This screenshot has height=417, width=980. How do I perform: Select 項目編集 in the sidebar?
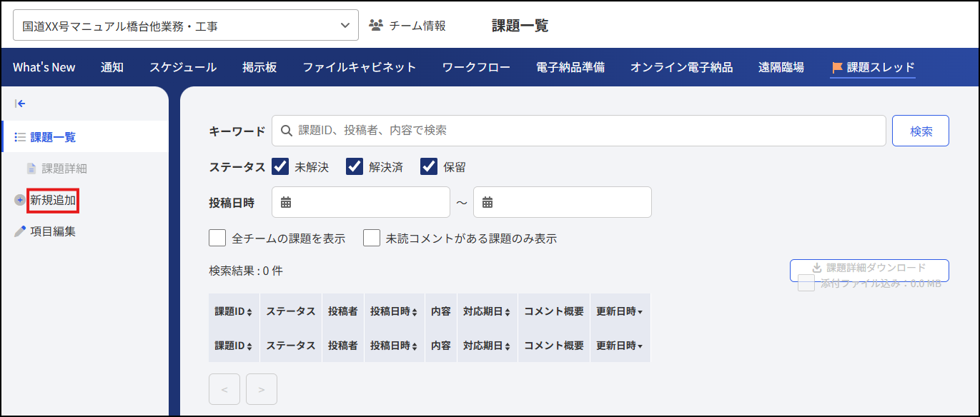coord(53,231)
